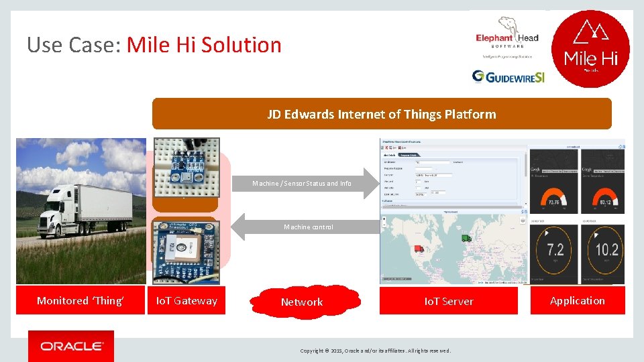
Task: Click the white semi truck photo
Action: 81,211
